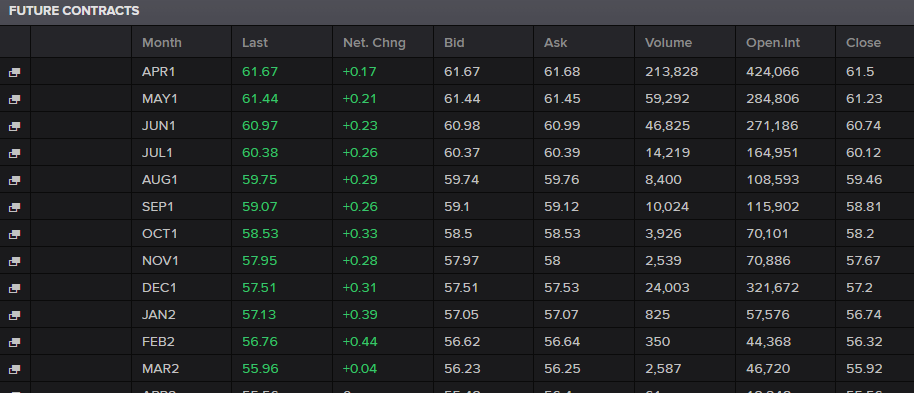The width and height of the screenshot is (914, 393).
Task: Select the DEC1 month cell
Action: 159,287
